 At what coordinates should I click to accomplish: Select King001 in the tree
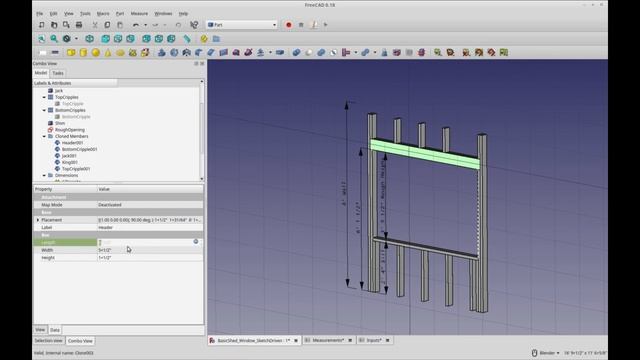70,162
